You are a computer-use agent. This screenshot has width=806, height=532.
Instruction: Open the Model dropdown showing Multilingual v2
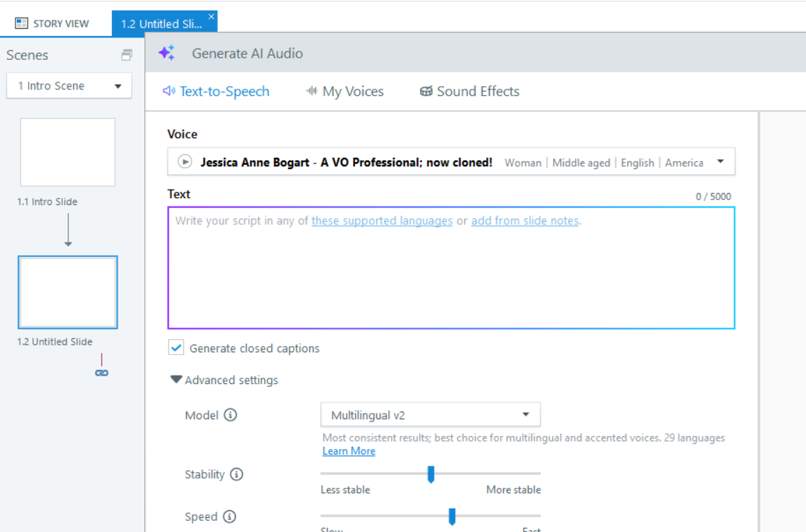pyautogui.click(x=526, y=415)
